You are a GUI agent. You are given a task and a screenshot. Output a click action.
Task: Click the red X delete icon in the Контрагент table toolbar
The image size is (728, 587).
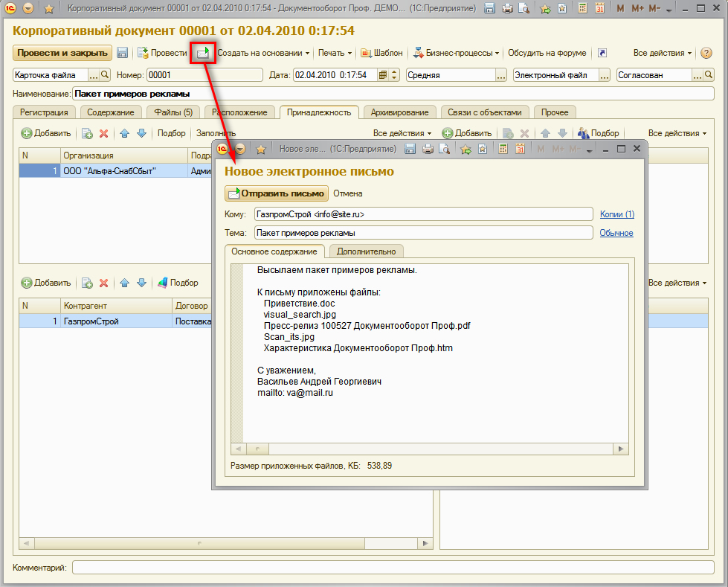104,283
